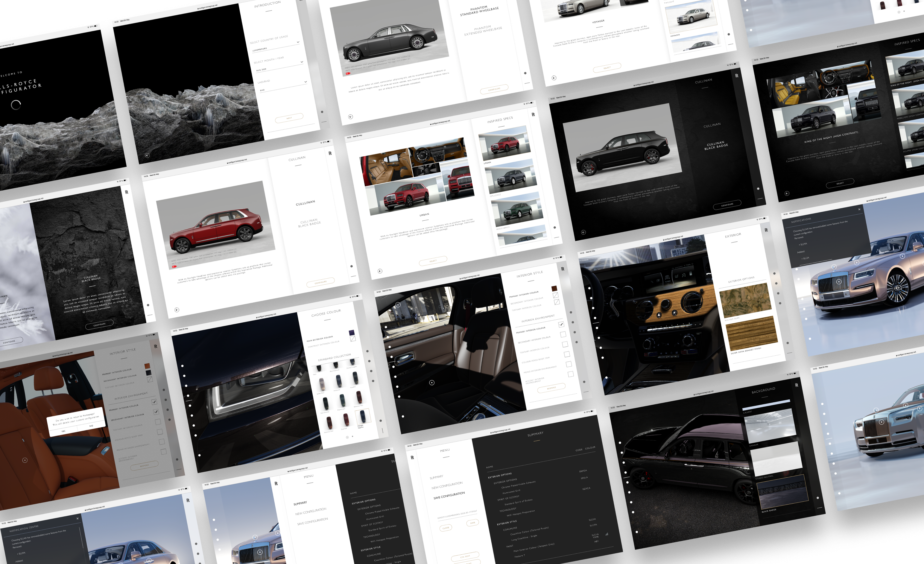
Task: Uncheck checked Primary Interior Colour environment box, brown-door screen
Action: 561,324
